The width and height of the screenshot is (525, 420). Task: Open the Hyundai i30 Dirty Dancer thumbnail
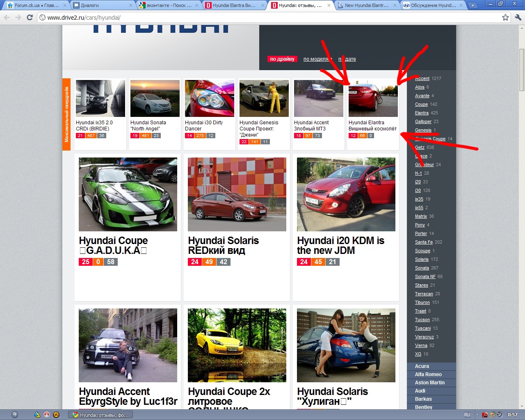point(210,98)
